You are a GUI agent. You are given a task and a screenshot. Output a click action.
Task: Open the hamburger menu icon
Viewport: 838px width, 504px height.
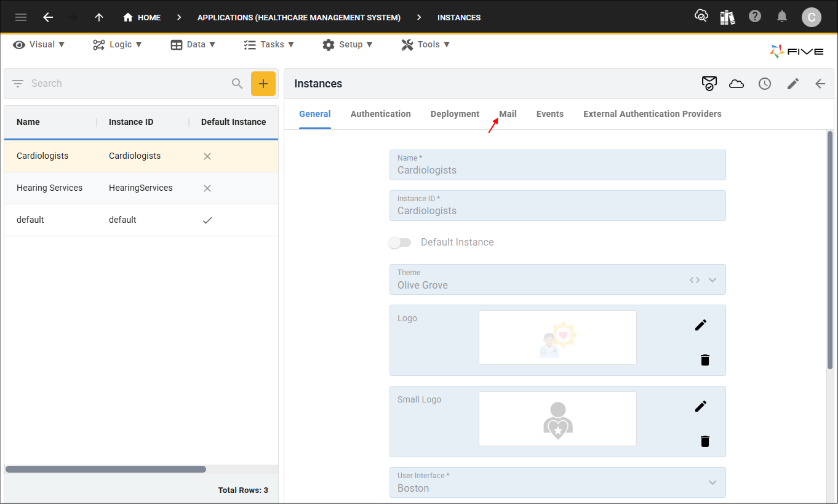point(21,17)
